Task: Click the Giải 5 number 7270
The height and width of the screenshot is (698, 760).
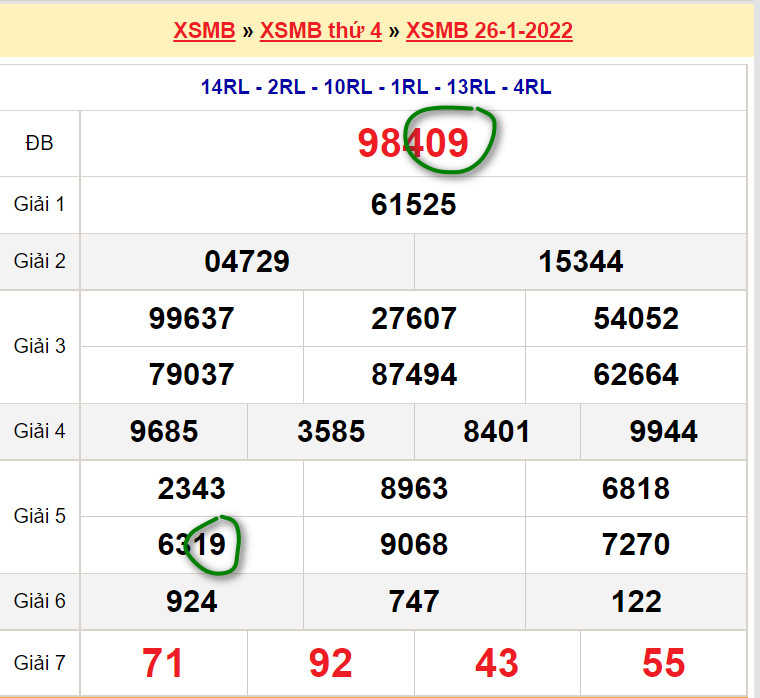Action: click(x=635, y=545)
